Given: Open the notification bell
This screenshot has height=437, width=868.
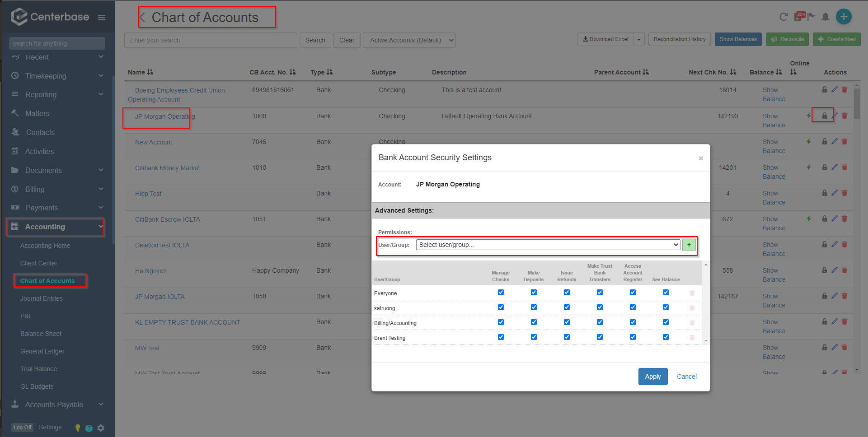Looking at the screenshot, I should (x=826, y=17).
